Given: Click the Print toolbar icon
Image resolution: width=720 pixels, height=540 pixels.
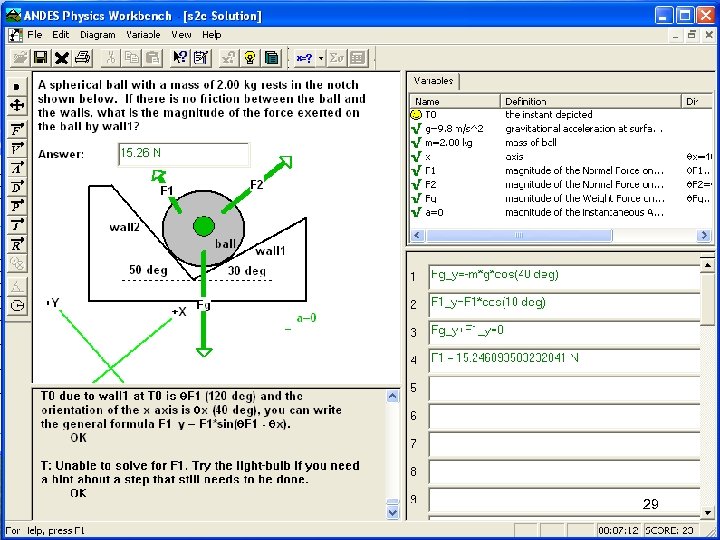Looking at the screenshot, I should [x=83, y=57].
